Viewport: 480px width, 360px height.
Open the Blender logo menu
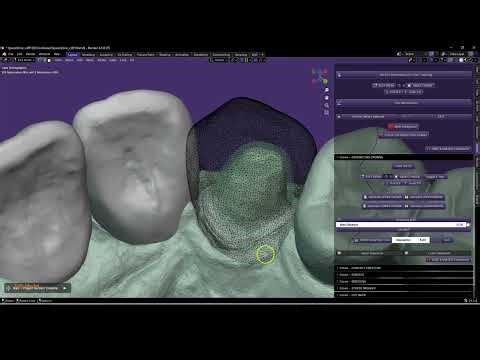[x=4, y=54]
